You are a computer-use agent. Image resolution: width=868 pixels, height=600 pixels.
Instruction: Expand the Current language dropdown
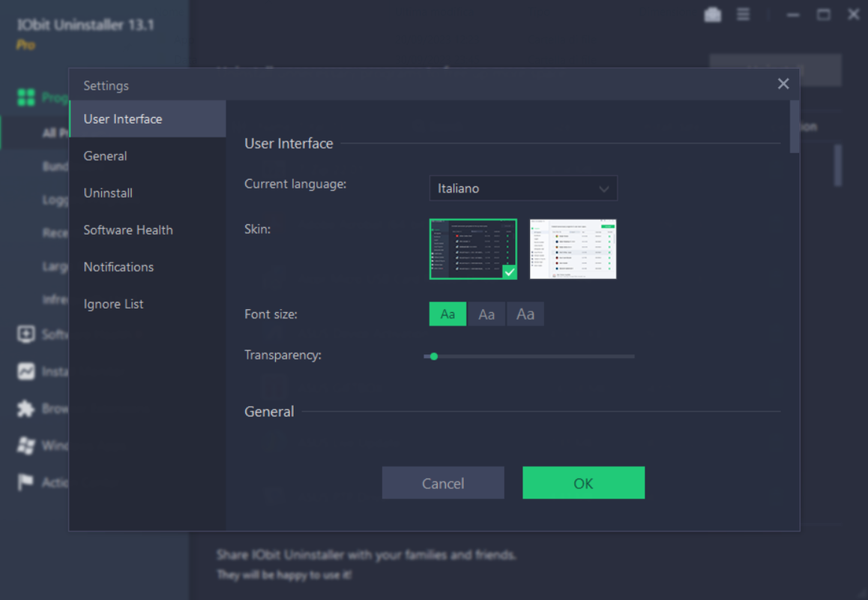pos(523,188)
